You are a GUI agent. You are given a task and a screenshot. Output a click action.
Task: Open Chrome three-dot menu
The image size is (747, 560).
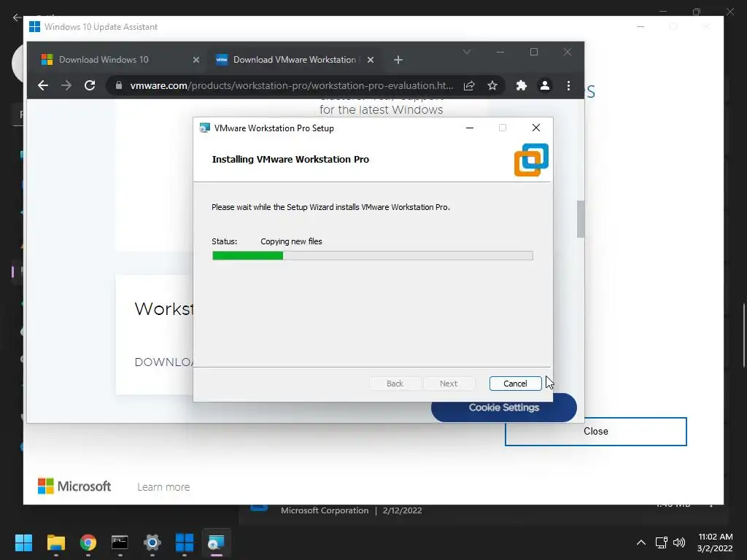coord(568,85)
